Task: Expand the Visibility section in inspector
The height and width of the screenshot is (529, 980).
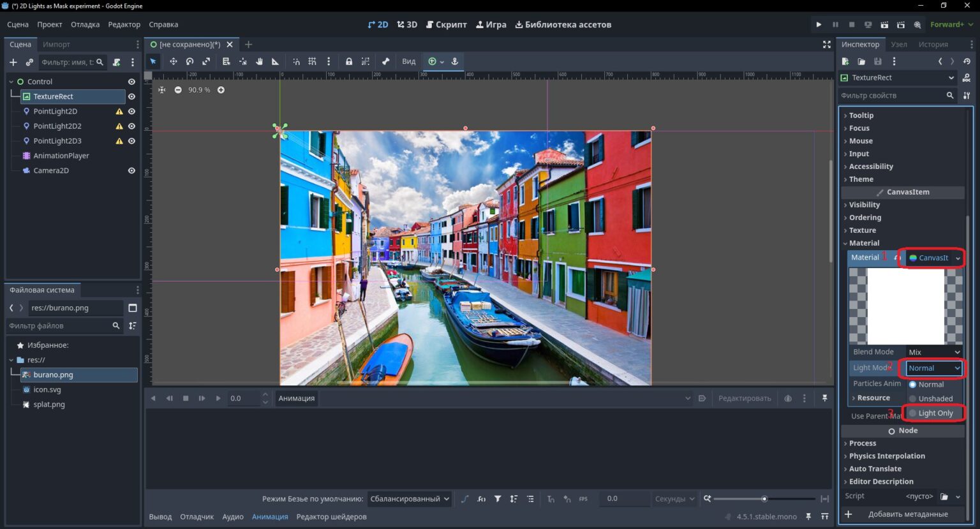Action: coord(864,205)
